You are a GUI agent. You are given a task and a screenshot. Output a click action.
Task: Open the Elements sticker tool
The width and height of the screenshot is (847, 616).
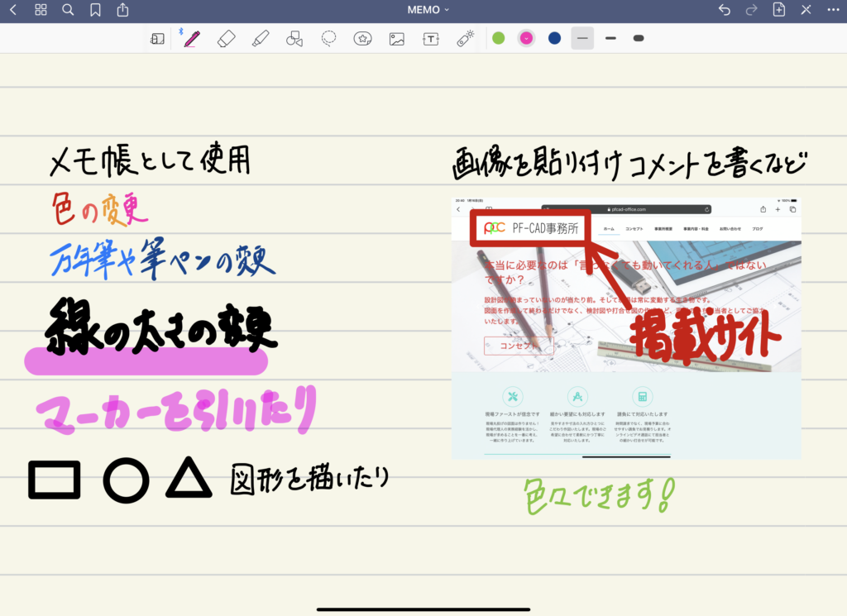coord(362,38)
